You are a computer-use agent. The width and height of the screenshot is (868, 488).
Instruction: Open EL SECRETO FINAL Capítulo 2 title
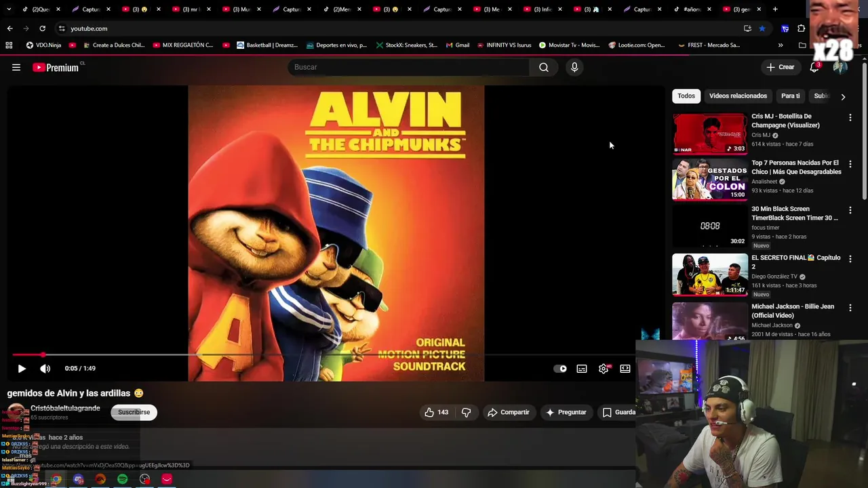pyautogui.click(x=796, y=262)
